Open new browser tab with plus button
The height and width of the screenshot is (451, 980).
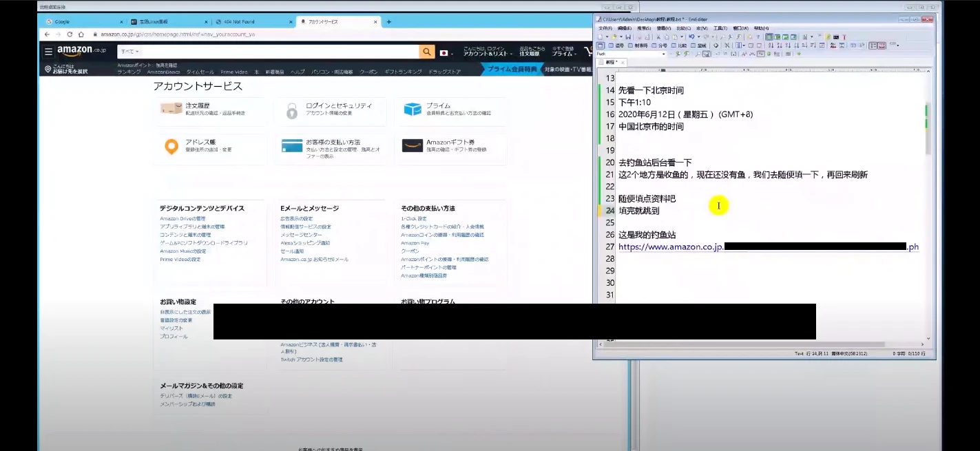(x=388, y=21)
